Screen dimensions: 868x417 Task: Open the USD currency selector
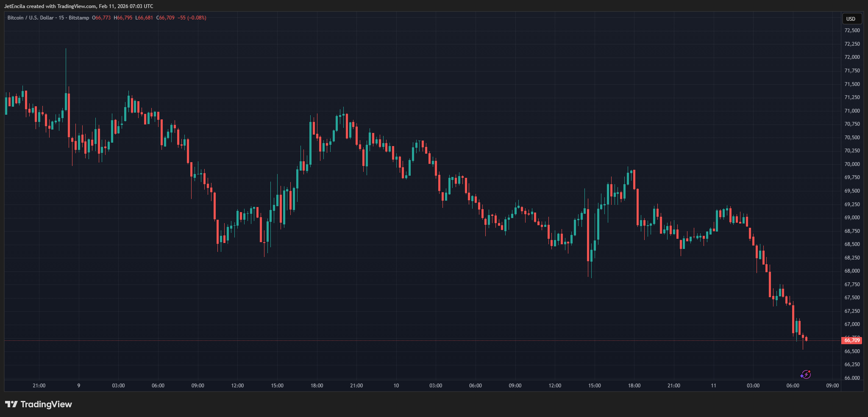tap(851, 19)
